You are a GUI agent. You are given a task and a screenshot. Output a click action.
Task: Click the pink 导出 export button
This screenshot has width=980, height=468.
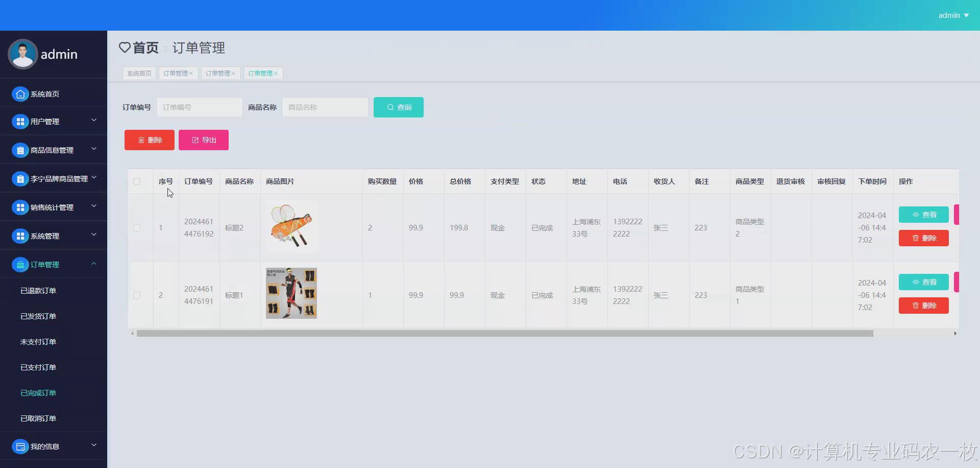click(x=204, y=140)
